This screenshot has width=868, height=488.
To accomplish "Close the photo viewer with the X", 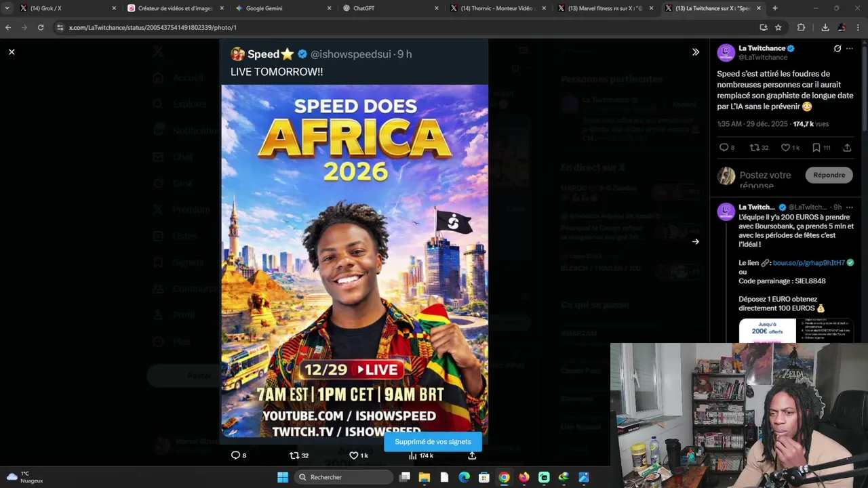I will 12,52.
